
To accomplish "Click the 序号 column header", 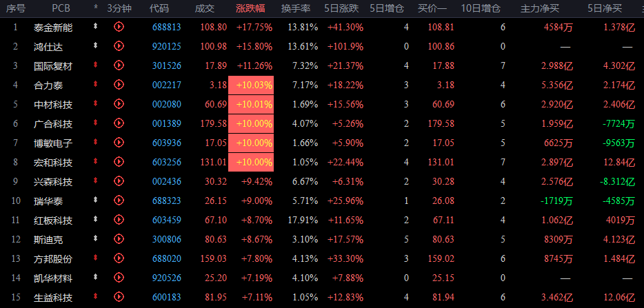I will pos(16,8).
